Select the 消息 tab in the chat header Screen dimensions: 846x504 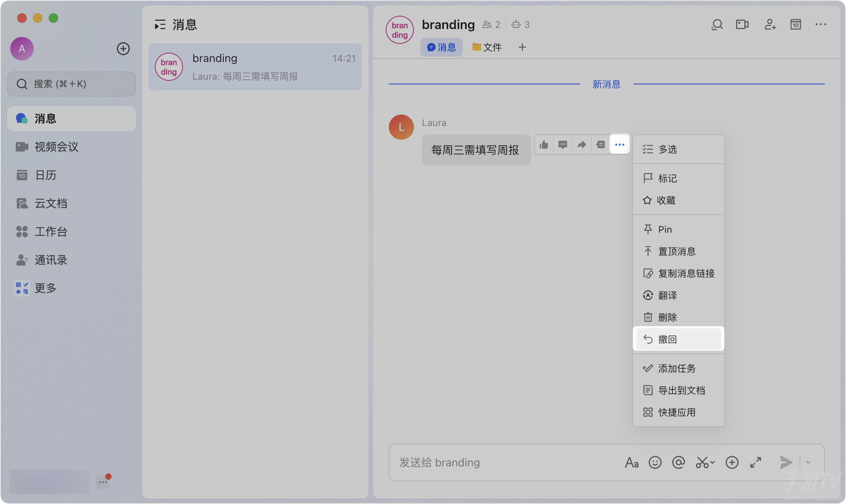coord(441,47)
